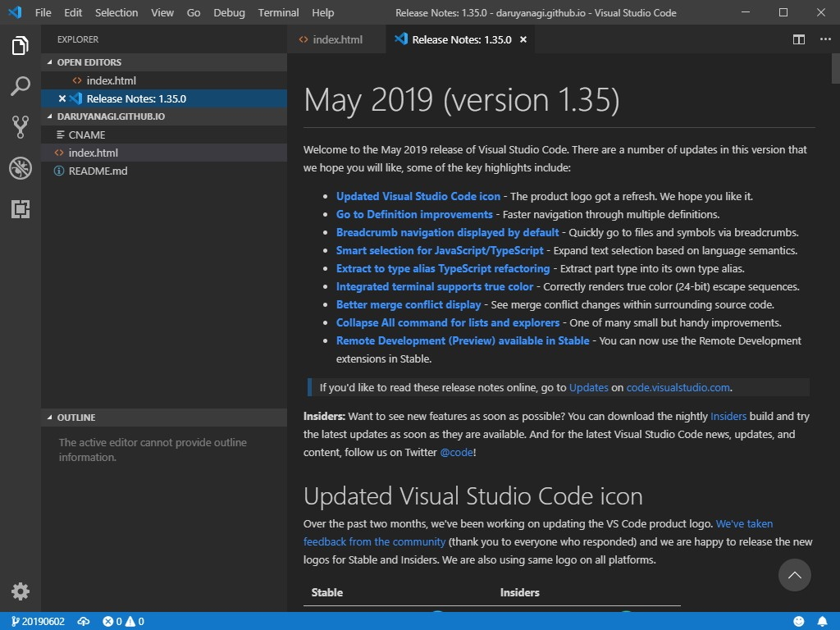Open the Debug view icon

coord(20,168)
